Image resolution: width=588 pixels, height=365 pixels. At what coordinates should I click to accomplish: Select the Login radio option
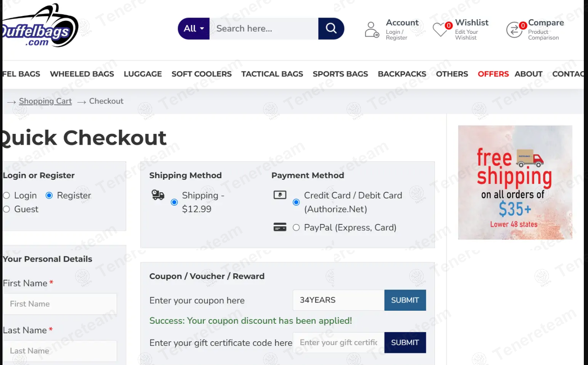6,195
